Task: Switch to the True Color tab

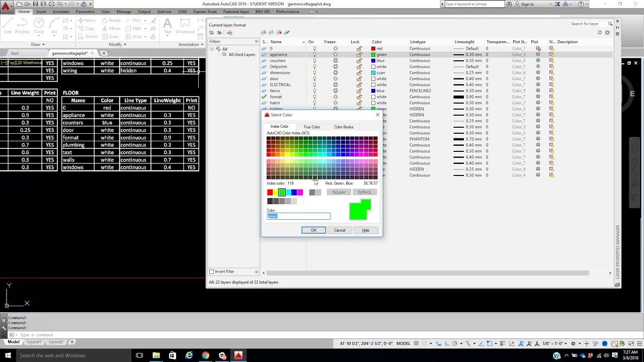Action: 311,127
